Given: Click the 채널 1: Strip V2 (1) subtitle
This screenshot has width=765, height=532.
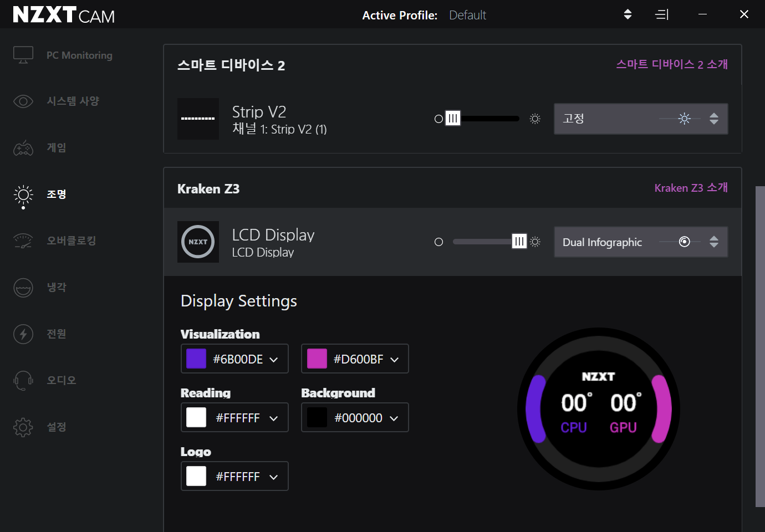Looking at the screenshot, I should (279, 129).
